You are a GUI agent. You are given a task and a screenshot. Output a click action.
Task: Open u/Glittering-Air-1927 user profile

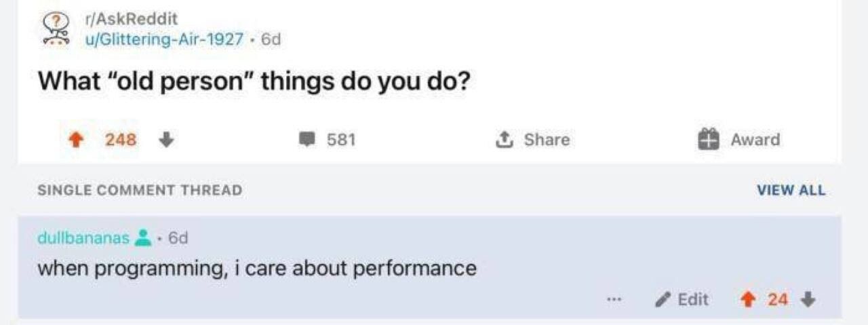pos(163,39)
